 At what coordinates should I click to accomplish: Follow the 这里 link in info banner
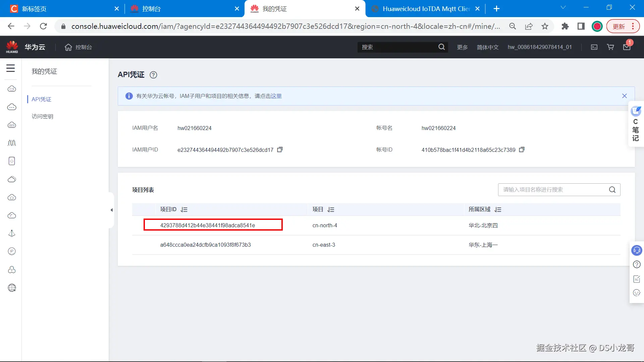click(x=276, y=96)
